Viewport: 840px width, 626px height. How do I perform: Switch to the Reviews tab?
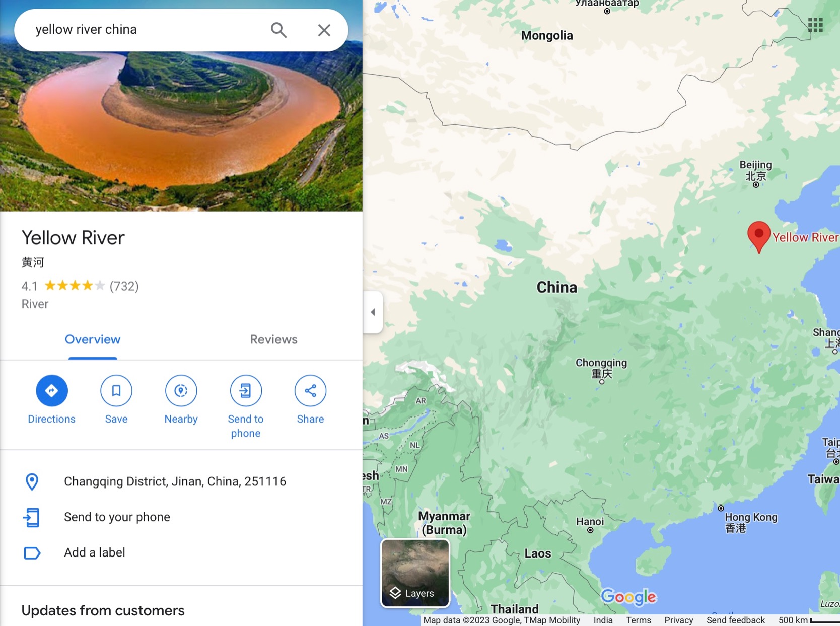[273, 339]
